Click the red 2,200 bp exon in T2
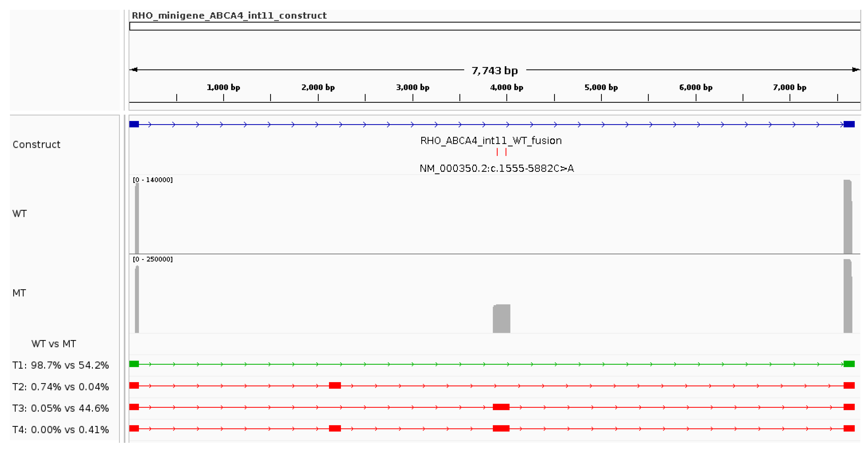The width and height of the screenshot is (868, 450). [x=335, y=385]
